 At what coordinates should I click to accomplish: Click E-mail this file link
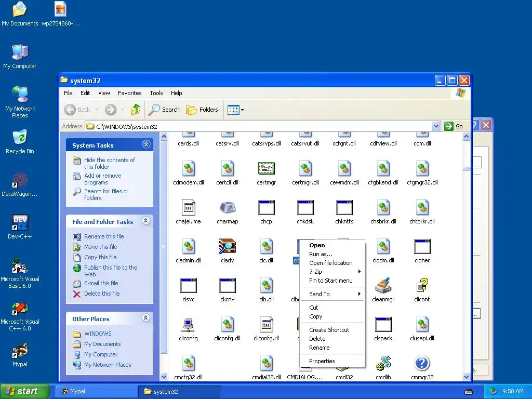tap(101, 283)
